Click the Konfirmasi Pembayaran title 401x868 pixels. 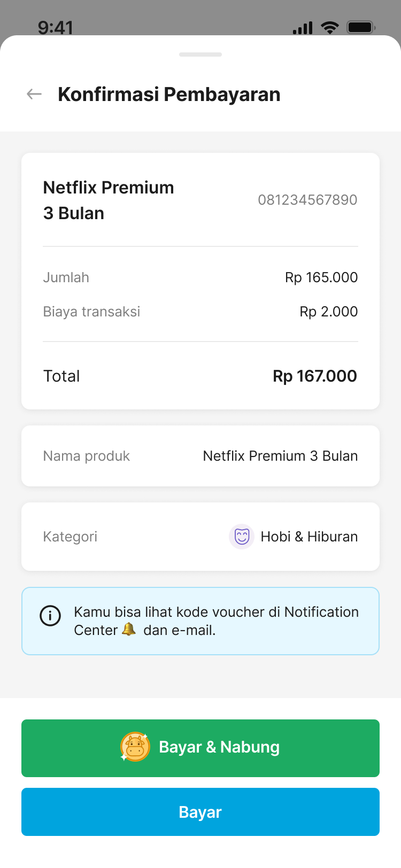169,95
